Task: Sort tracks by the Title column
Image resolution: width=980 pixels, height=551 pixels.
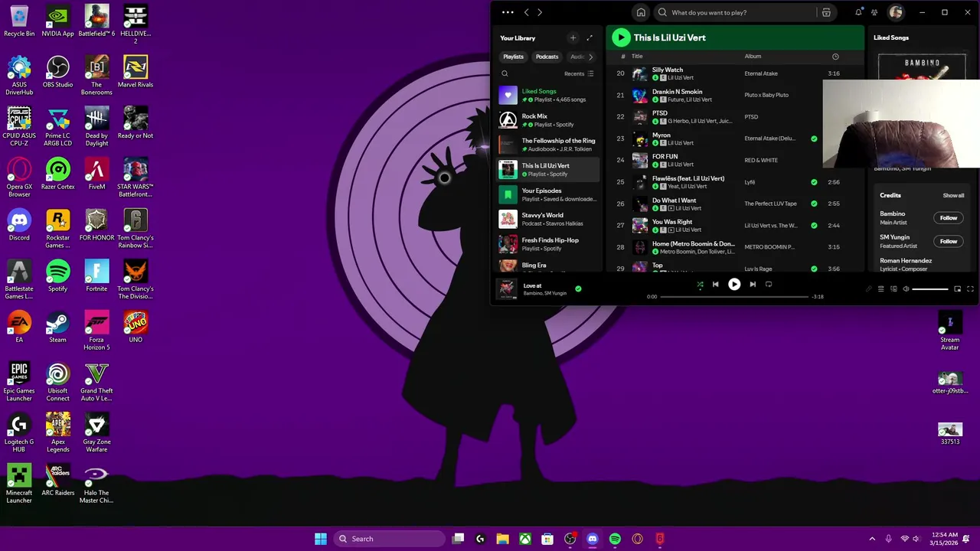Action: pyautogui.click(x=637, y=56)
